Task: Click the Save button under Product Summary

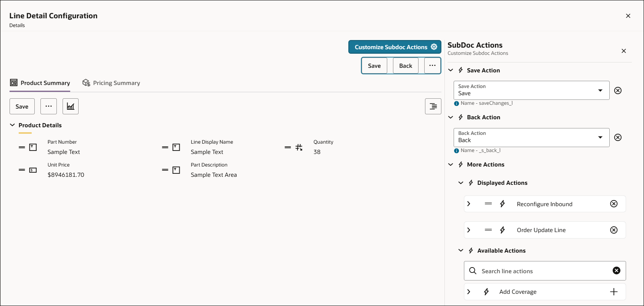Action: (22, 106)
